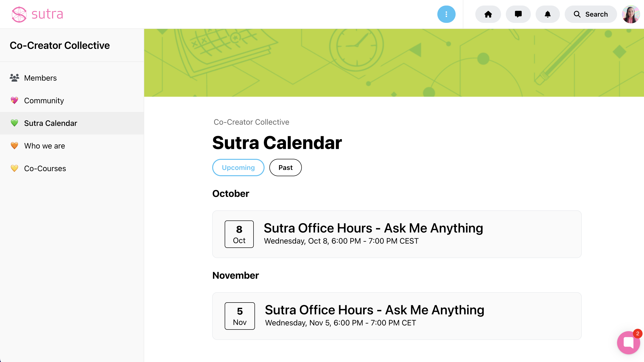The image size is (644, 362).
Task: Open October 8 Sutra Office Hours event
Action: coord(373,228)
